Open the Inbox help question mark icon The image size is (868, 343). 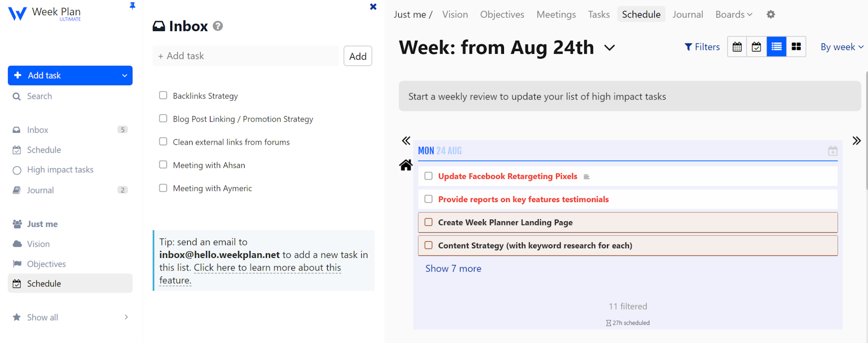tap(218, 26)
